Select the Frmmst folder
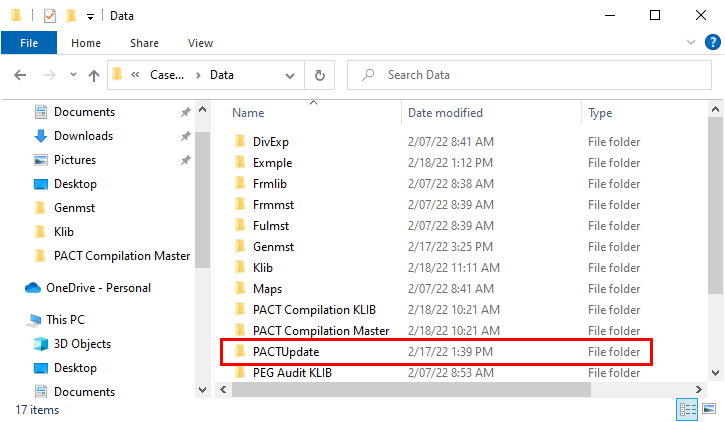 [274, 205]
